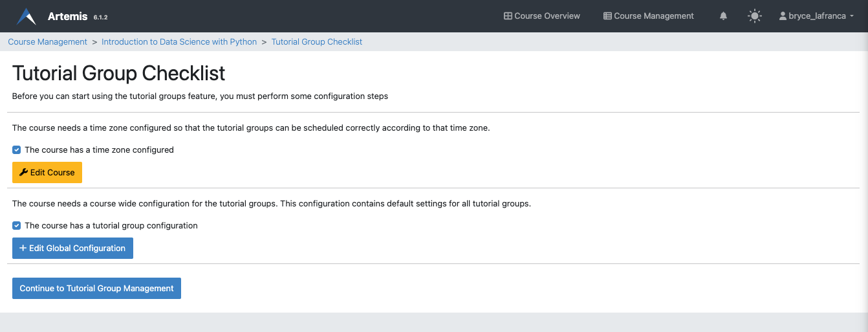Go to Course Management breadcrumb link
This screenshot has width=868, height=332.
(x=47, y=42)
